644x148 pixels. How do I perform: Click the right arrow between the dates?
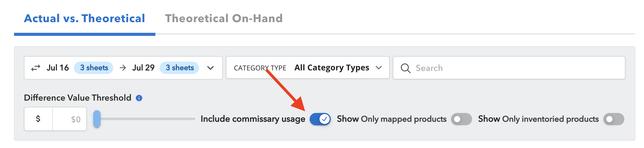coord(123,68)
